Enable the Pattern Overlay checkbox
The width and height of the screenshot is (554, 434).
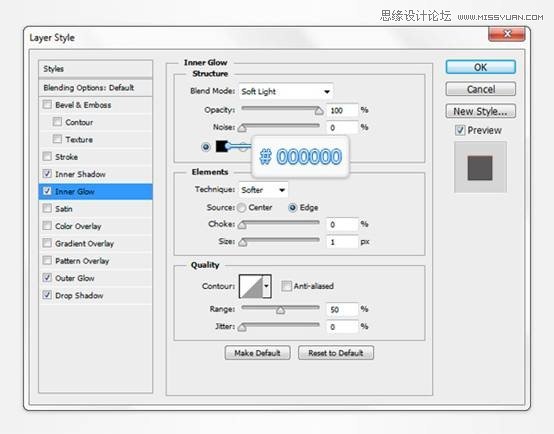[x=47, y=260]
